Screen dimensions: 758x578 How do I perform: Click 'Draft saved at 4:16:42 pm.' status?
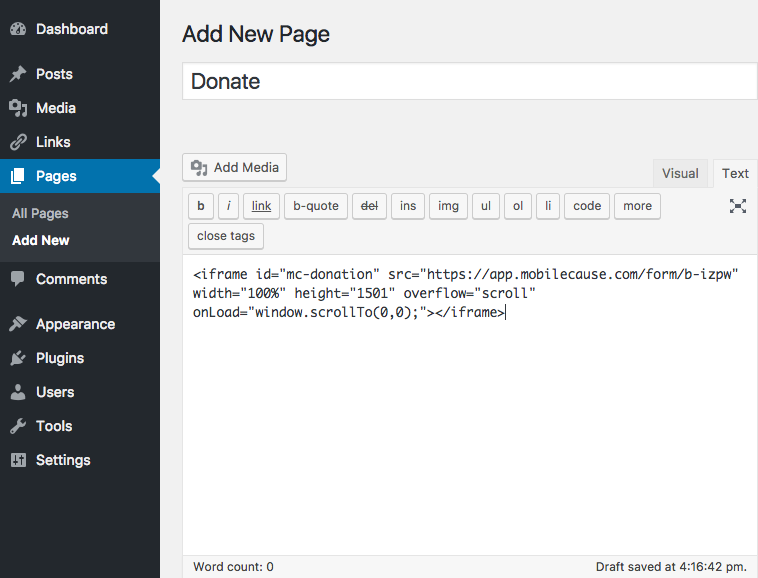(x=671, y=566)
